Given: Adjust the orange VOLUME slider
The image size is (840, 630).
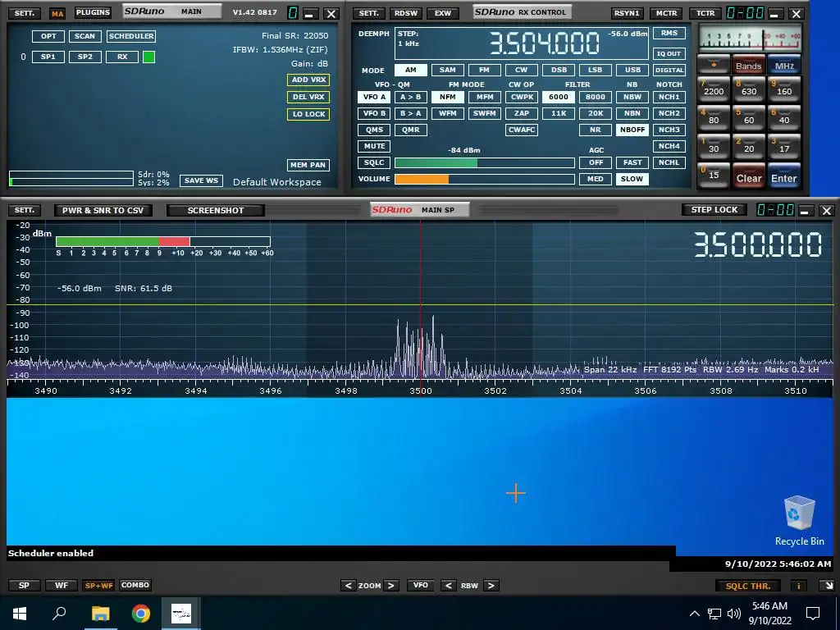Looking at the screenshot, I should (x=485, y=179).
